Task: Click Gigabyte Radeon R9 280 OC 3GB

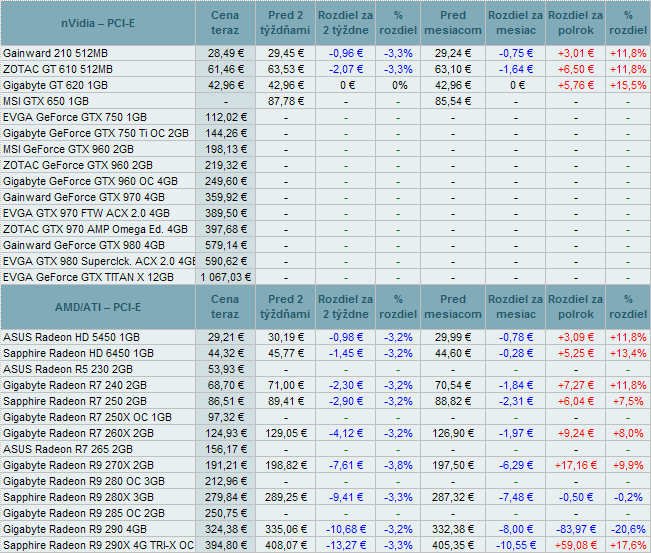Action: (x=84, y=481)
